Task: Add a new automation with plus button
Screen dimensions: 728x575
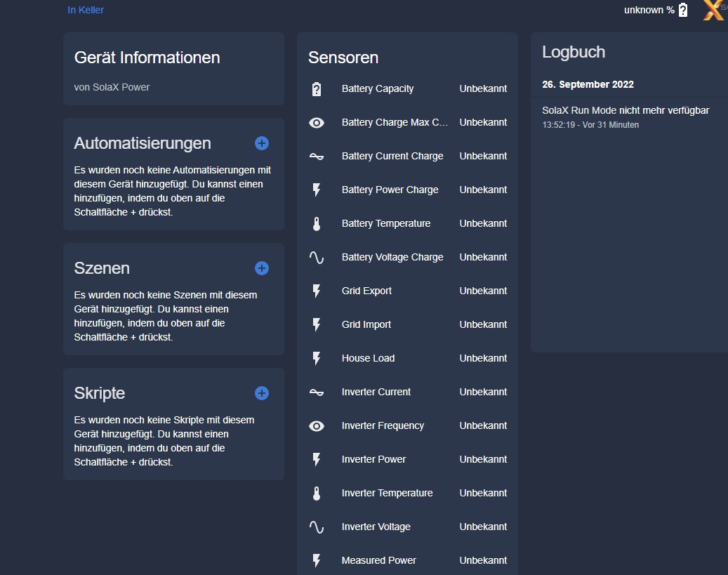Action: 262,143
